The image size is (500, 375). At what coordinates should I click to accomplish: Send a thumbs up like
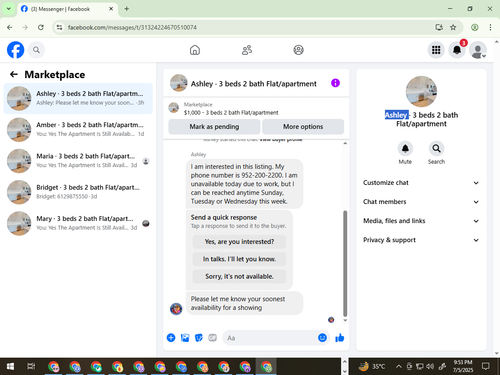(340, 338)
